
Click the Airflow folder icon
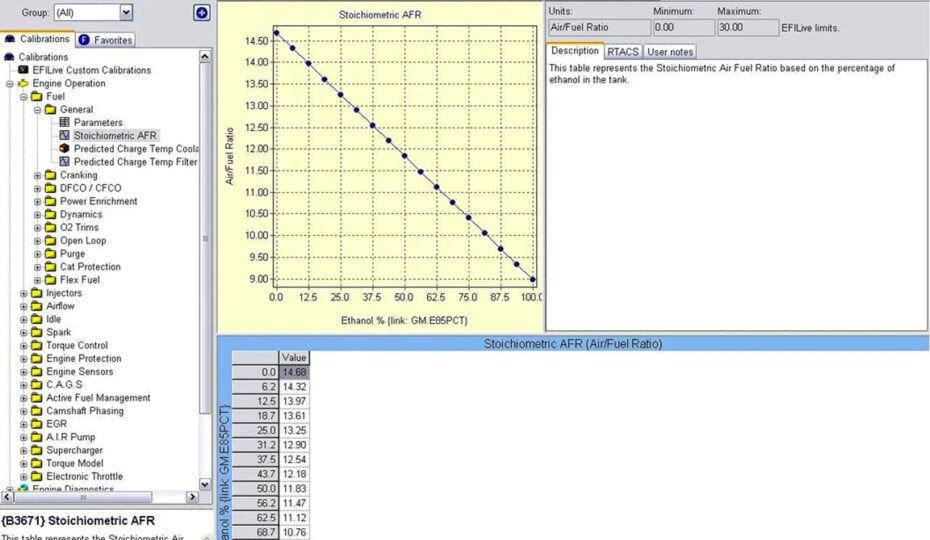click(x=37, y=306)
